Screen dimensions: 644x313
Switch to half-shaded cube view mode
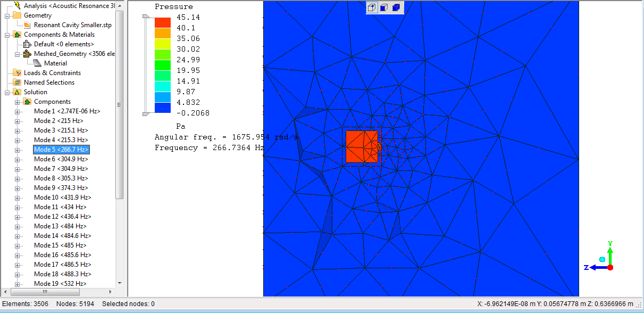(384, 7)
